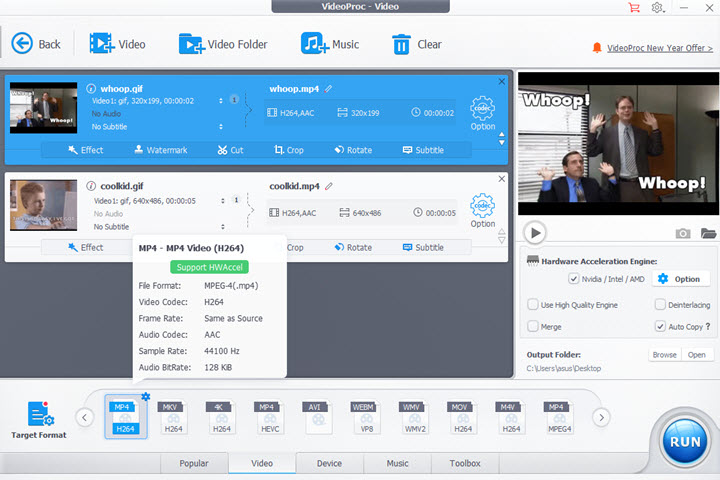The width and height of the screenshot is (720, 480).
Task: Switch to the Popular tab
Action: coord(194,463)
